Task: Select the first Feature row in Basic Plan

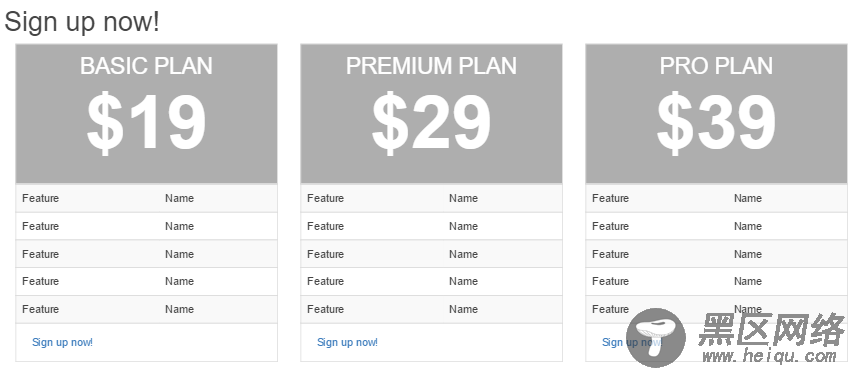Action: tap(146, 199)
